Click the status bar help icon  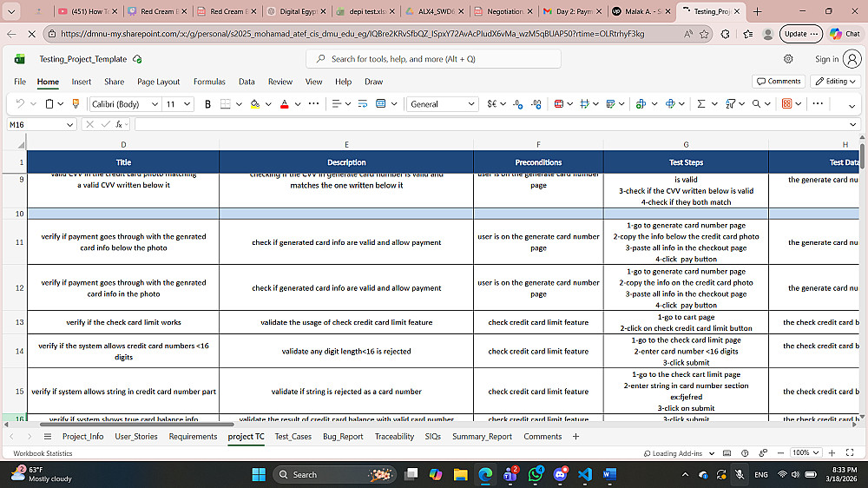point(745,453)
